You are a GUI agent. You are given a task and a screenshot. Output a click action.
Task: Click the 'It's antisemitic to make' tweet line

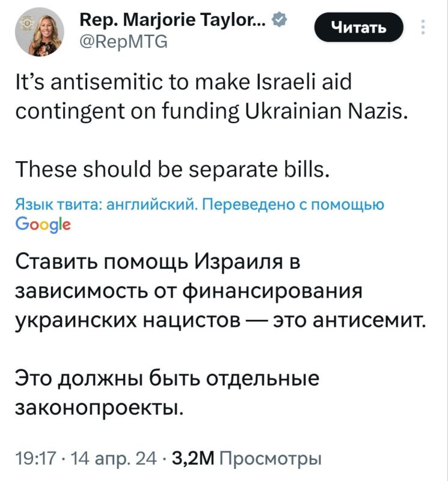tap(132, 82)
